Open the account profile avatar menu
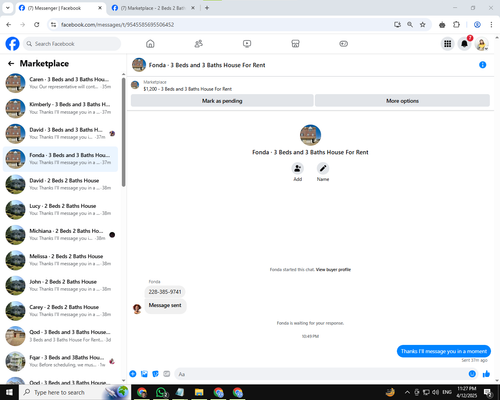This screenshot has height=400, width=500. click(x=482, y=44)
